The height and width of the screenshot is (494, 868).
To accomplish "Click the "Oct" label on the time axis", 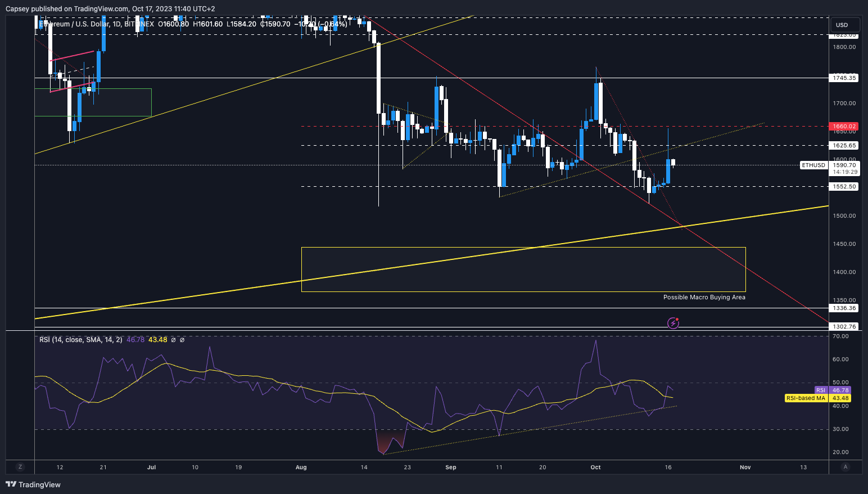I will pyautogui.click(x=595, y=467).
